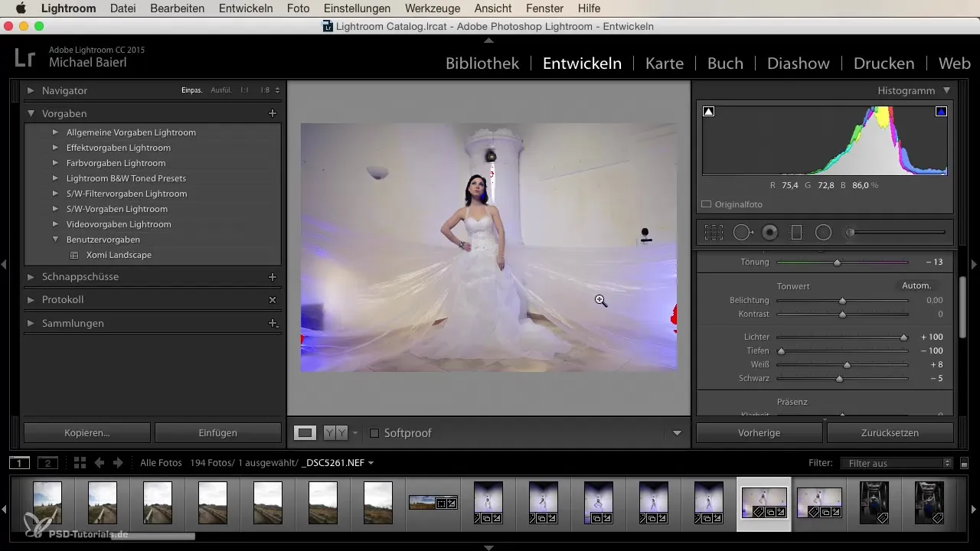
Task: Go forward with the filmstrip right arrow
Action: pyautogui.click(x=118, y=463)
